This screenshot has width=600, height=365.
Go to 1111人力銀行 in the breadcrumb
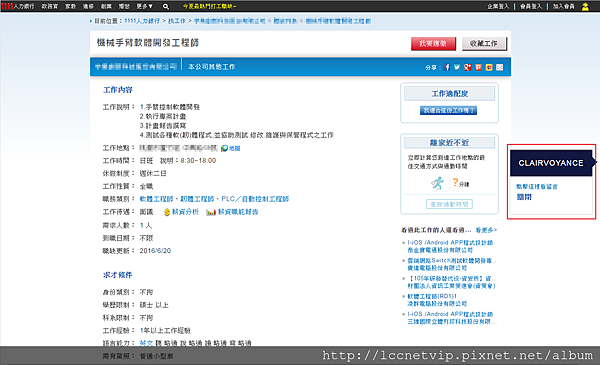[142, 21]
